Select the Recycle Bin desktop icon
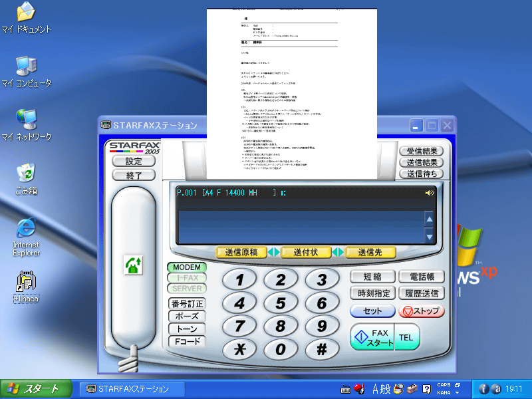The width and height of the screenshot is (532, 399). click(26, 179)
